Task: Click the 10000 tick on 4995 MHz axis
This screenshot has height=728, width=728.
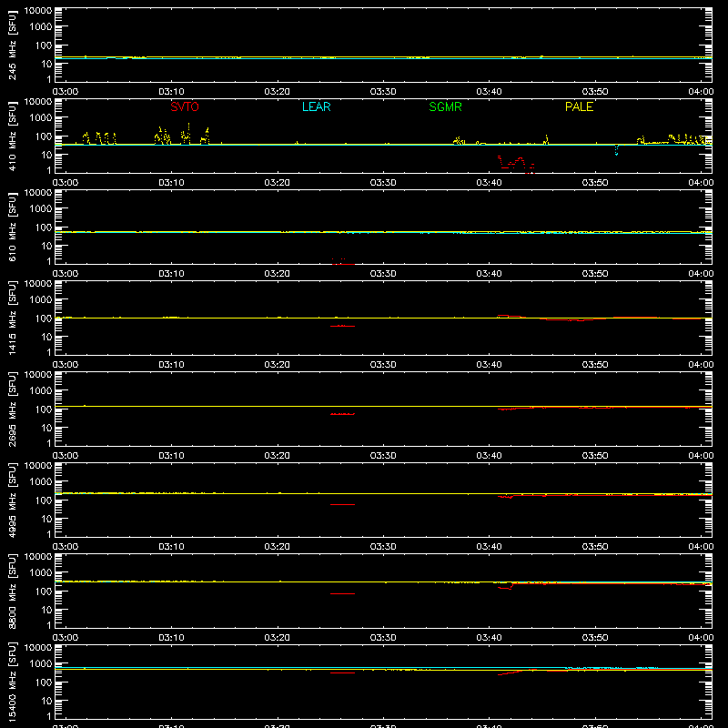Action: (x=38, y=466)
